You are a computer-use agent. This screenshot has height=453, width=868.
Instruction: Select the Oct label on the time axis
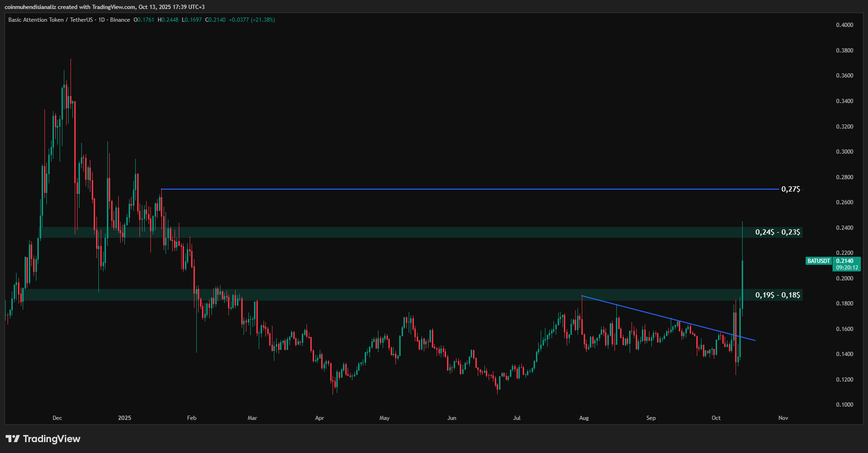click(716, 418)
